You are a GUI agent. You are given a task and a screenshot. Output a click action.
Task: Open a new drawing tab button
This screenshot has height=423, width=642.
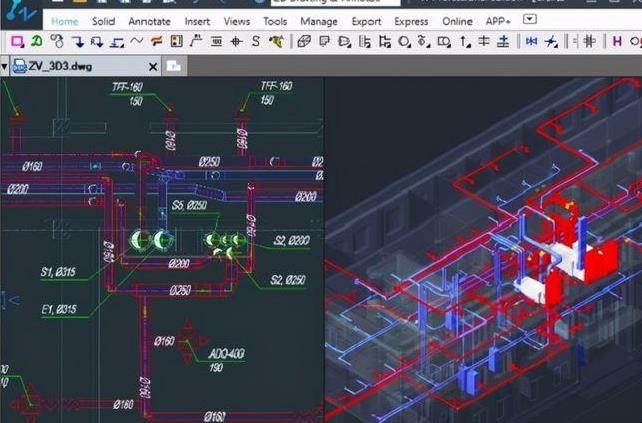[x=174, y=66]
